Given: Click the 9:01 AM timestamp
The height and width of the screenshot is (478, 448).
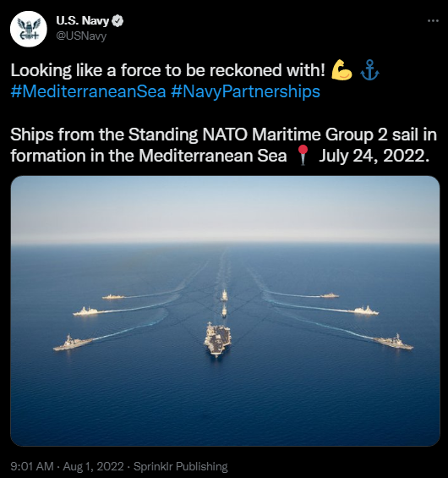Looking at the screenshot, I should coord(32,466).
